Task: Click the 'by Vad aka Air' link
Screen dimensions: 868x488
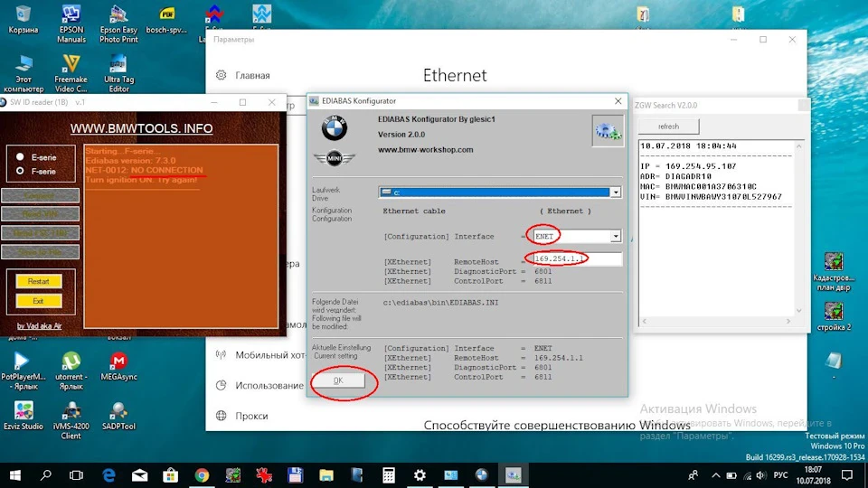Action: point(39,326)
